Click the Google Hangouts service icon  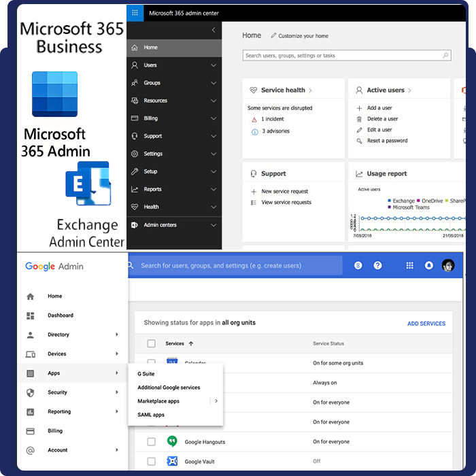click(x=172, y=441)
